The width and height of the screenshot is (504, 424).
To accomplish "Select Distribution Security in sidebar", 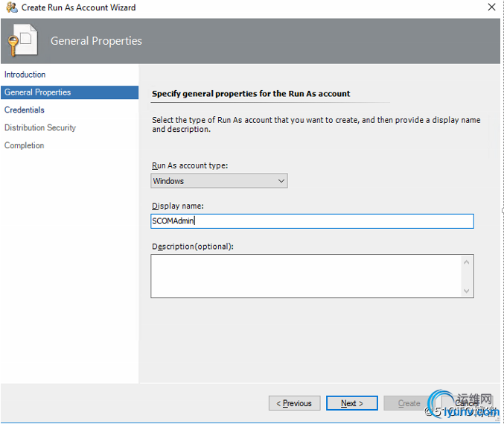I will tap(40, 128).
